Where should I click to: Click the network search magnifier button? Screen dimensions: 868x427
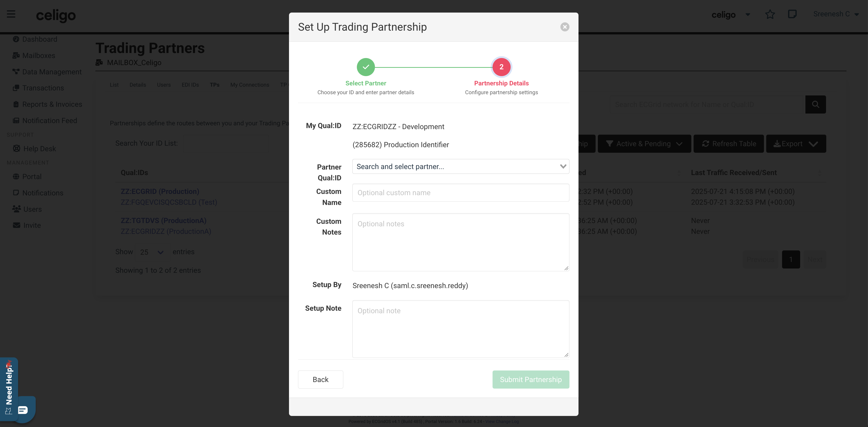pyautogui.click(x=815, y=104)
